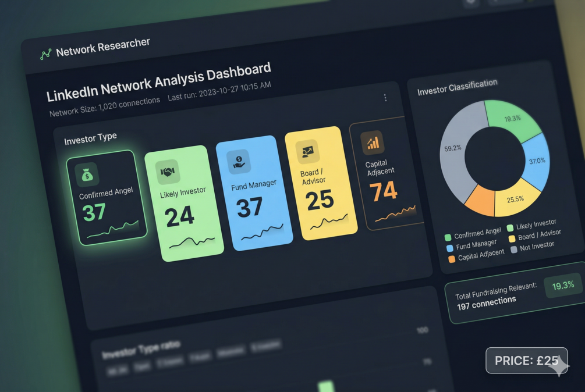Click the presentation icon on Board / Advisor

(x=307, y=152)
